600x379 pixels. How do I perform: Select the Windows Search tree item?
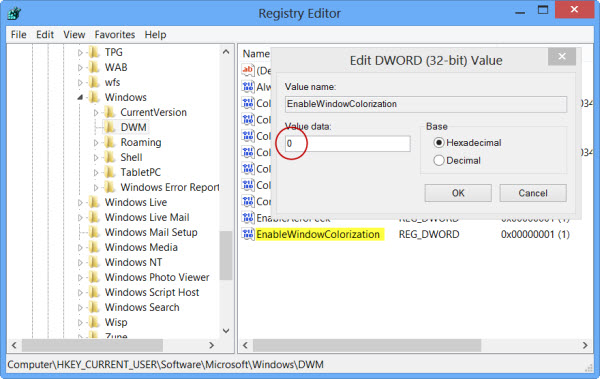coord(142,307)
